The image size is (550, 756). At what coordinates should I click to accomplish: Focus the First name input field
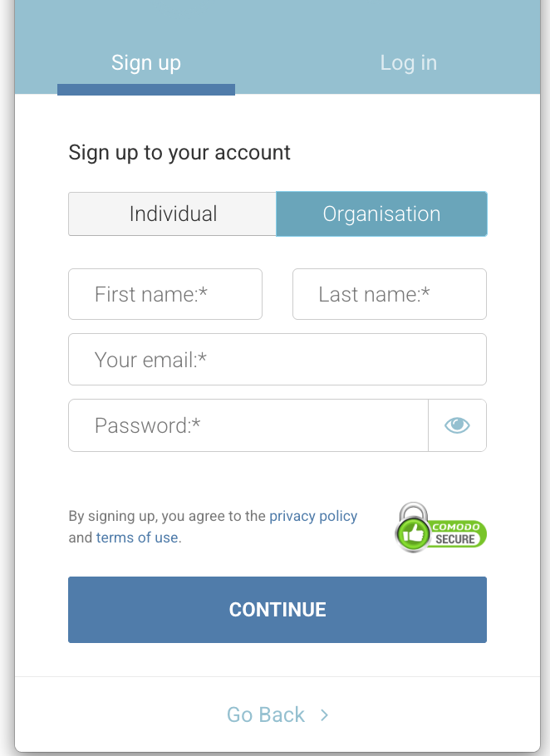coord(165,294)
